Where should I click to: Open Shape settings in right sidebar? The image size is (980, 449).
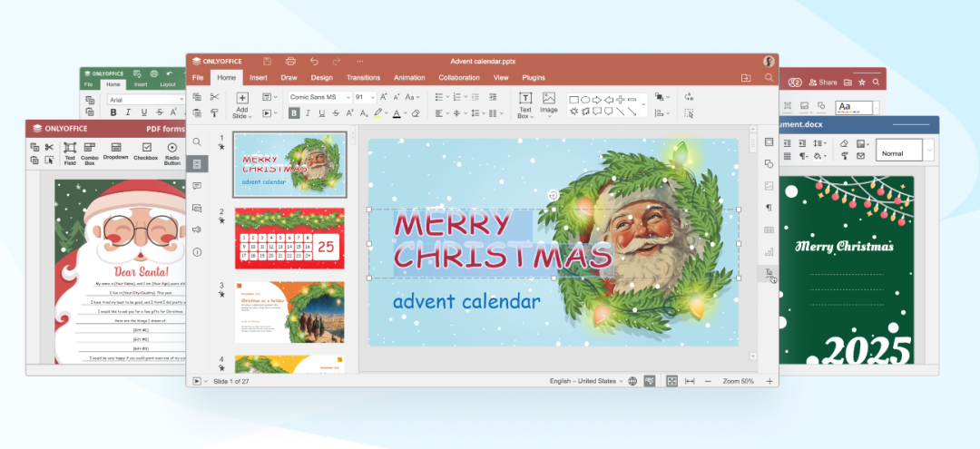tap(769, 163)
